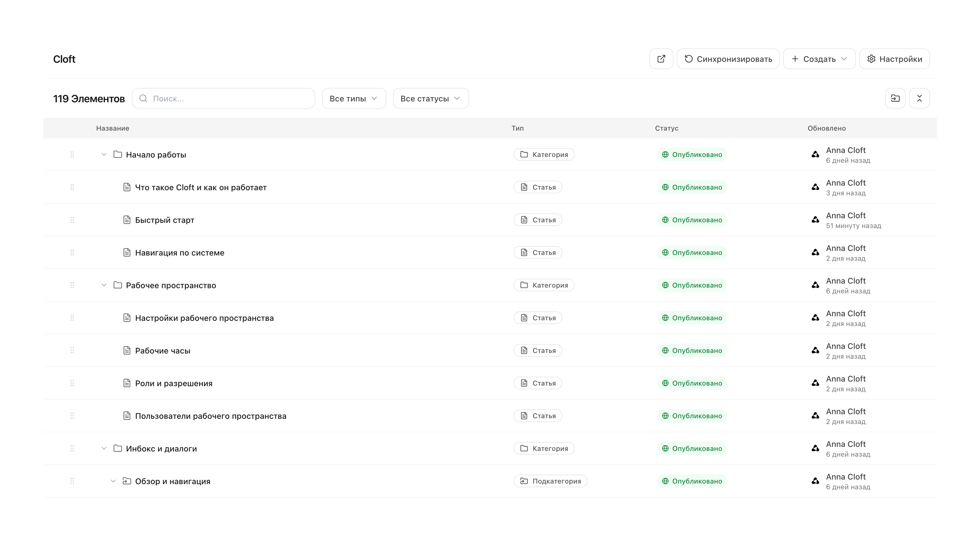Click drag handle of Роли и разрешения row
Viewport: 980px width, 542px height.
tap(72, 383)
